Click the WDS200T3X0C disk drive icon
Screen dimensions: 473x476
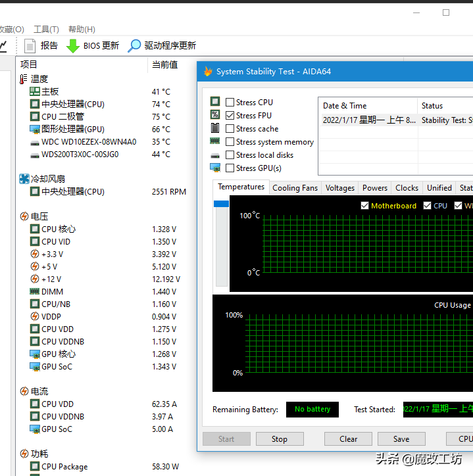(x=35, y=155)
